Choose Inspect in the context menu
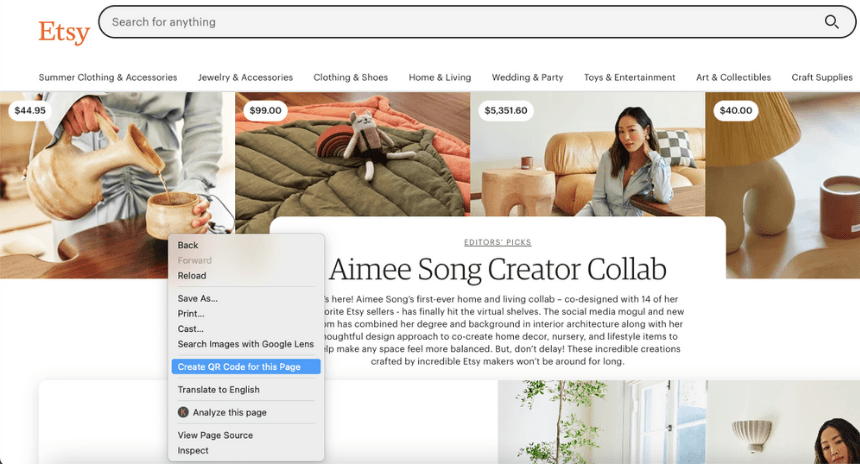This screenshot has height=466, width=860. pos(246,451)
